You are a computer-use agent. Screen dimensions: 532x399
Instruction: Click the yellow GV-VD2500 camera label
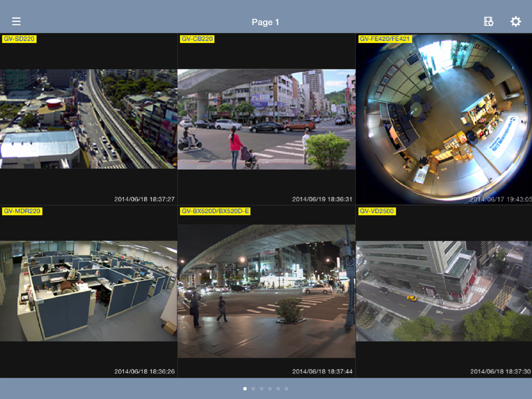click(376, 211)
